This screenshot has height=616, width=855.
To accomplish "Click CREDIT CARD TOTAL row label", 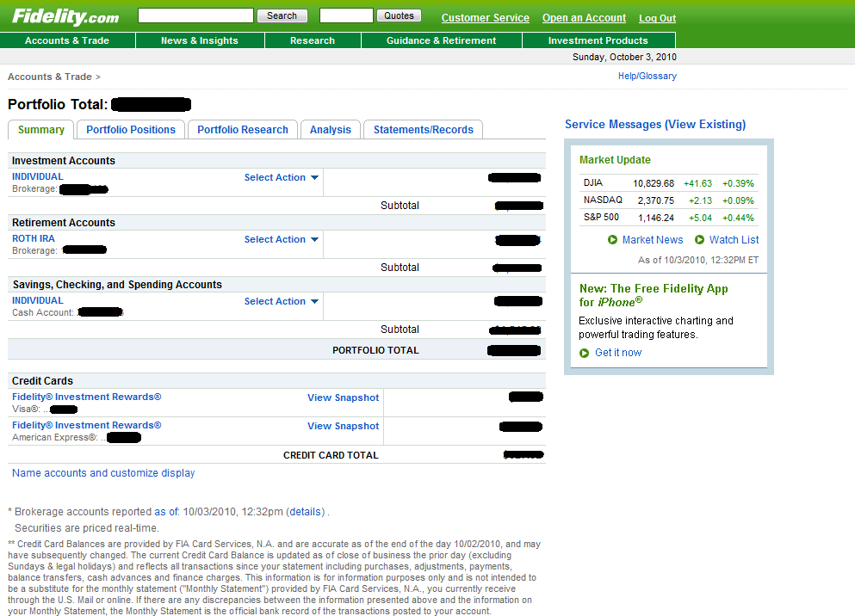I will tap(331, 455).
